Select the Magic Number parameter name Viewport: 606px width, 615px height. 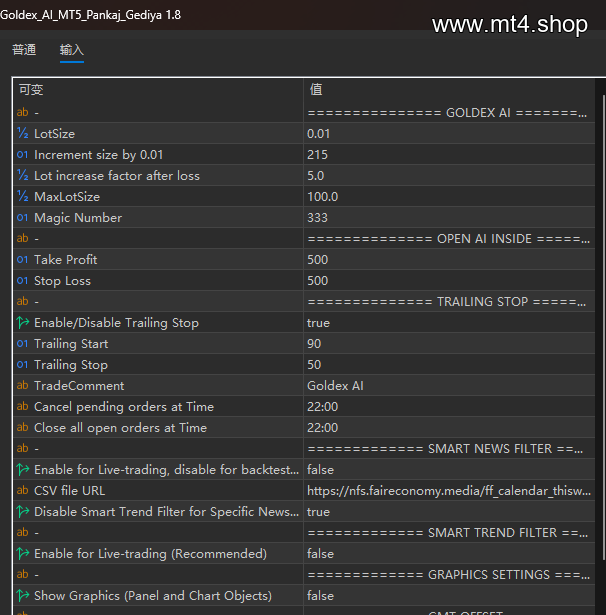coord(78,218)
